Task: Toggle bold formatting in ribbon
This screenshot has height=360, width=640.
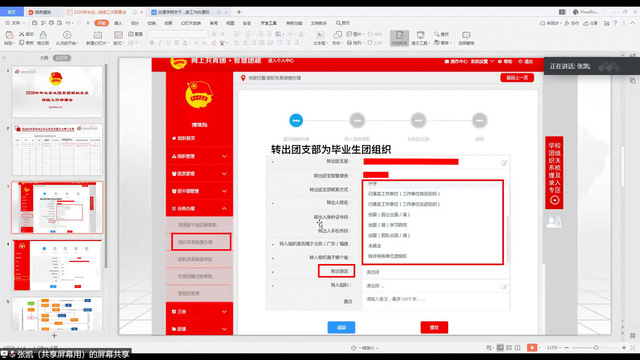Action: click(151, 42)
